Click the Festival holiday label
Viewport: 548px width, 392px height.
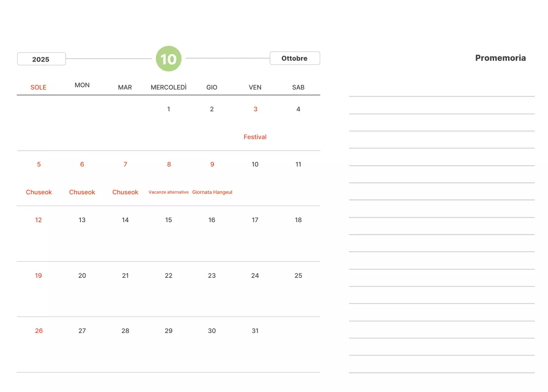point(255,137)
